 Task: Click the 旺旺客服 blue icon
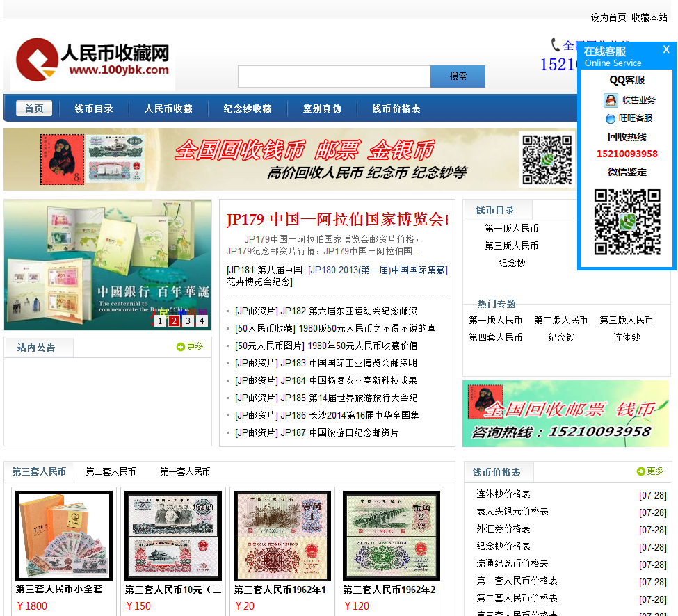pos(610,118)
